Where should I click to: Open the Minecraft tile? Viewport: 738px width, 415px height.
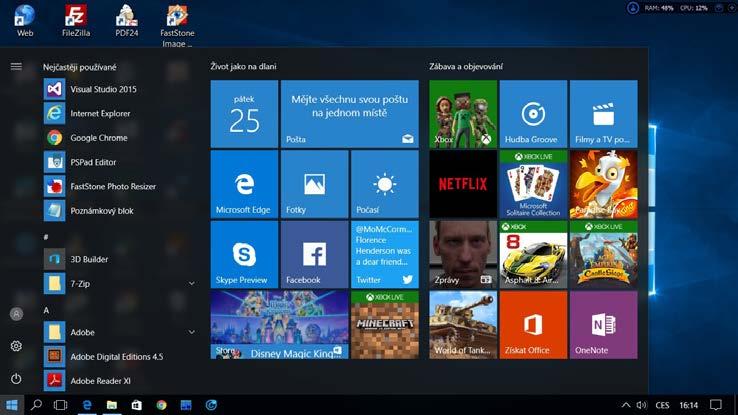tap(385, 325)
